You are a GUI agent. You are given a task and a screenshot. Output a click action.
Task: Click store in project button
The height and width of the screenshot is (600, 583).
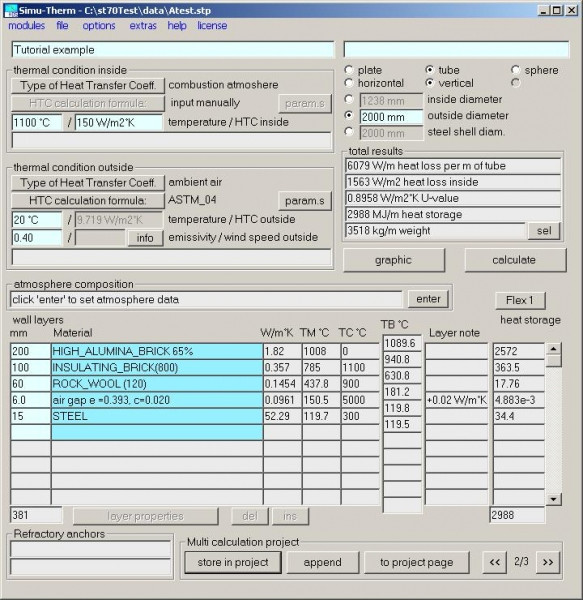233,562
